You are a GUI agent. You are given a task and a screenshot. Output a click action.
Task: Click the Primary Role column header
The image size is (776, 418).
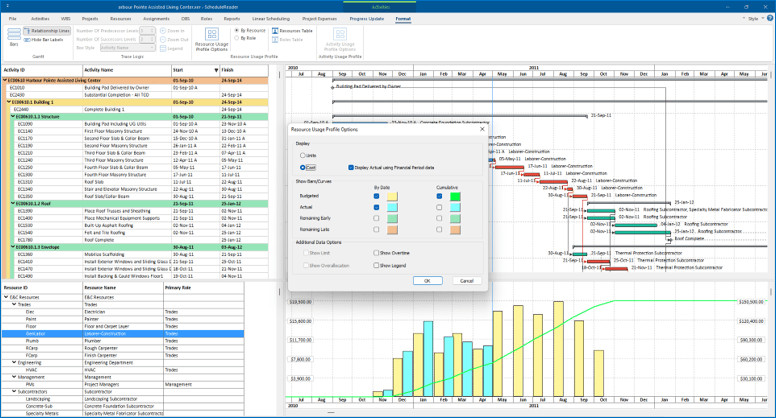(x=203, y=287)
